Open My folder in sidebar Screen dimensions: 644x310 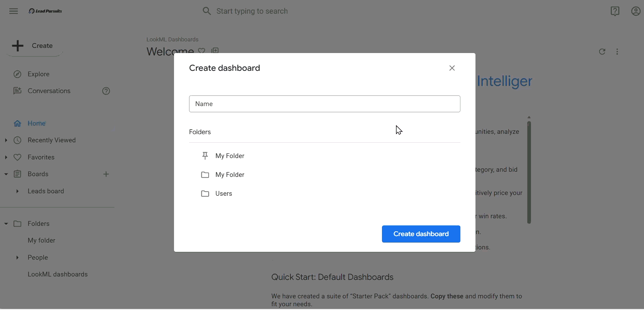pos(41,241)
